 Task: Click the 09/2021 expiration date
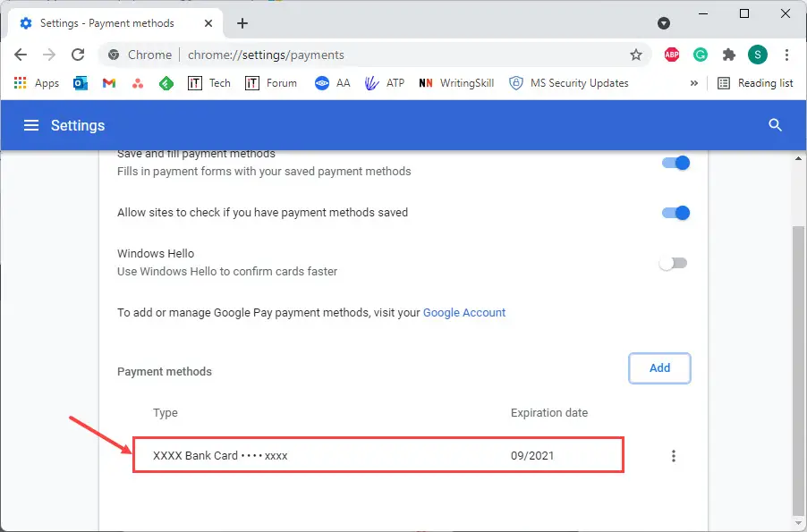point(532,456)
